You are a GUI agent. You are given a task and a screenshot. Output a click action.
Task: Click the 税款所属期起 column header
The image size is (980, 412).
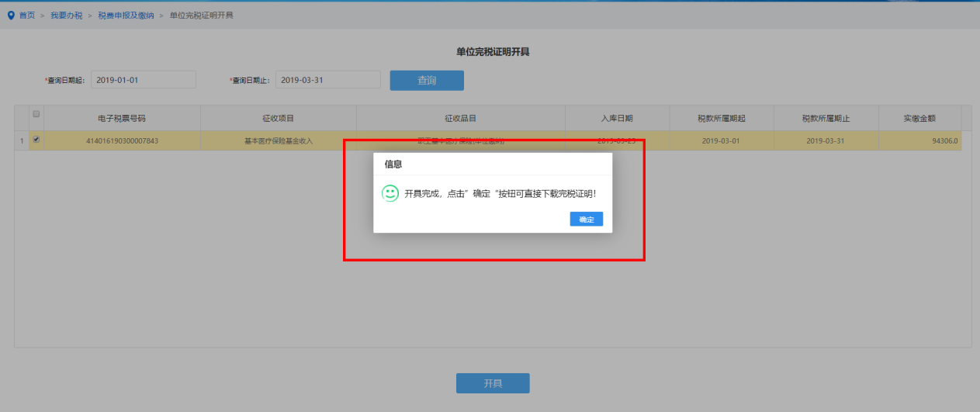pos(722,118)
